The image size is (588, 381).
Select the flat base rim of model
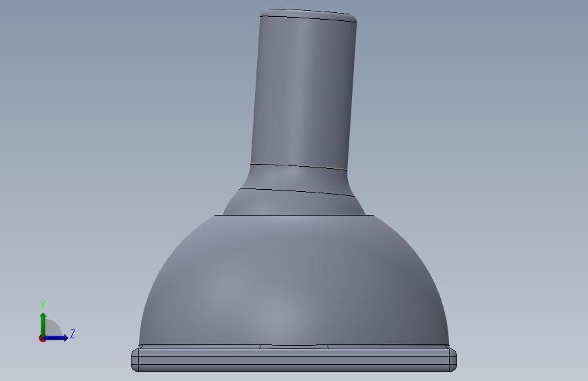(294, 360)
